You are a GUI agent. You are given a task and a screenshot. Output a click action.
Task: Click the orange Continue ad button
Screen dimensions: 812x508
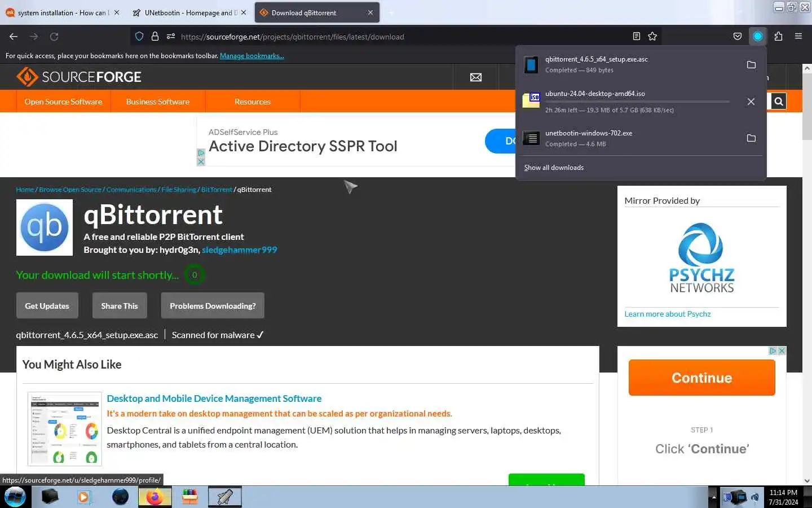702,378
